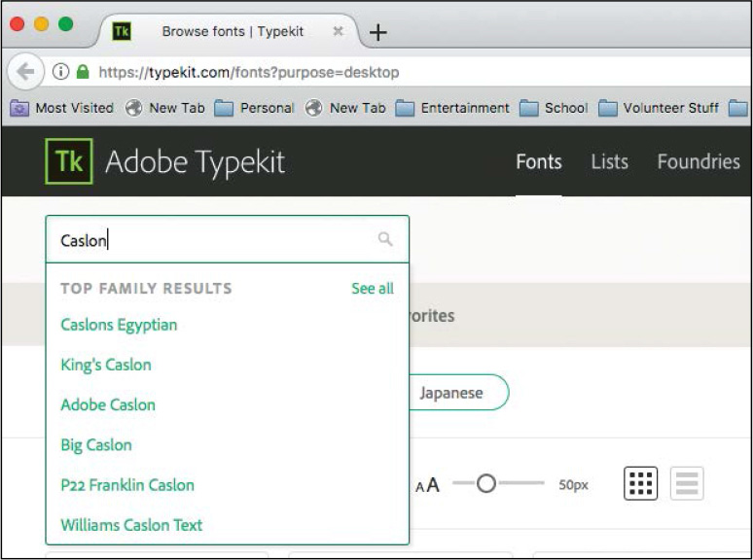Click the green padlock security icon

[x=83, y=72]
